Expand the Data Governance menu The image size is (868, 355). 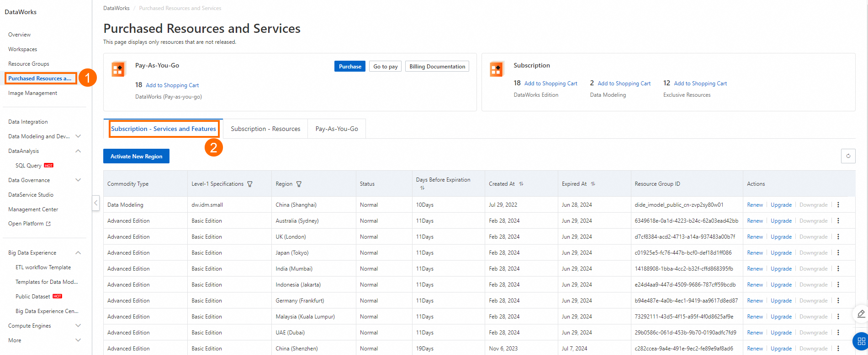[x=78, y=180]
